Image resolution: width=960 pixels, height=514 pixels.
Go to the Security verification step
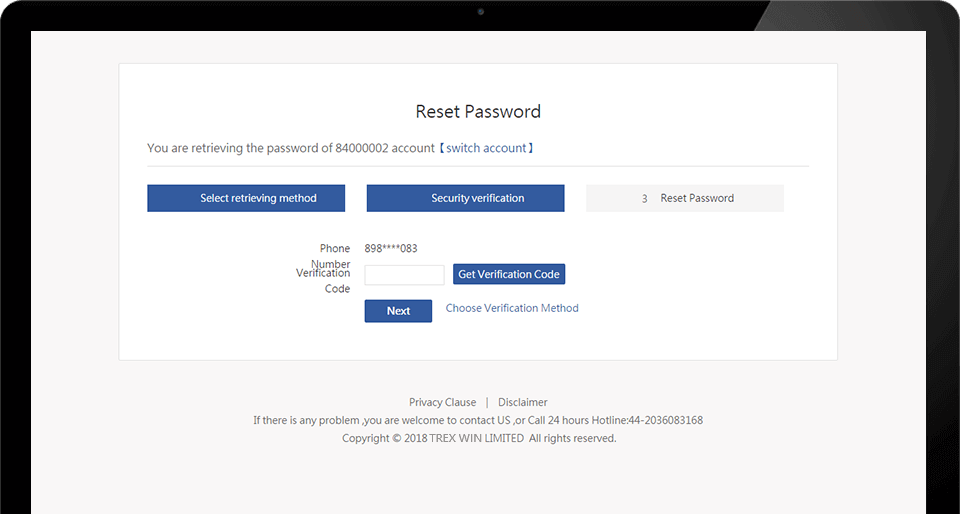point(465,198)
